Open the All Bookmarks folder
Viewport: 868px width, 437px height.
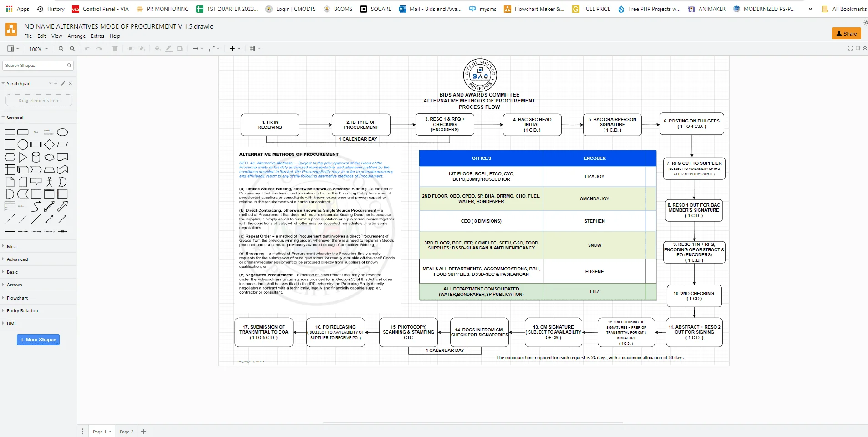coord(844,9)
